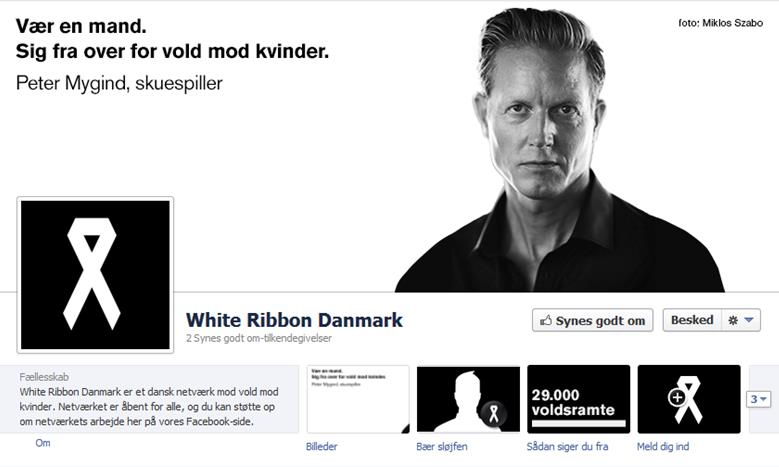This screenshot has height=467, width=779.
Task: Open the Billeder photos thumbnail
Action: (x=358, y=399)
